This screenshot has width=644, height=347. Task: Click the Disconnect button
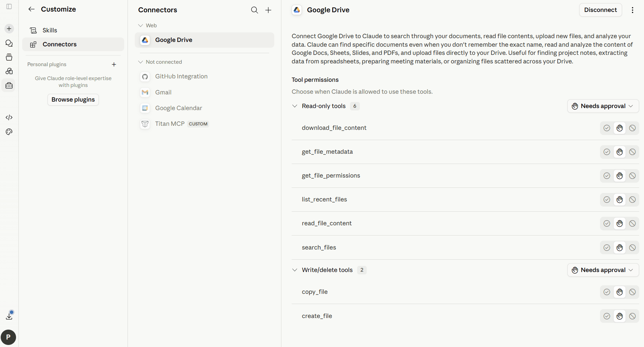point(600,10)
